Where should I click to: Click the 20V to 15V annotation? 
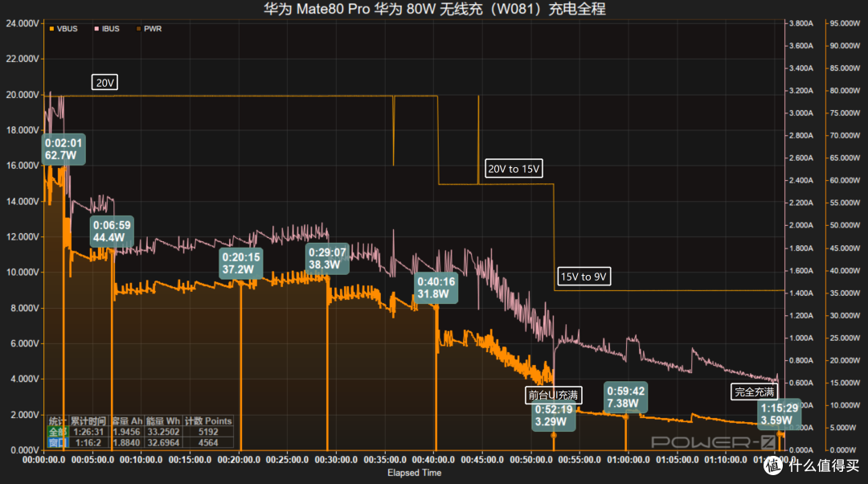tap(514, 168)
